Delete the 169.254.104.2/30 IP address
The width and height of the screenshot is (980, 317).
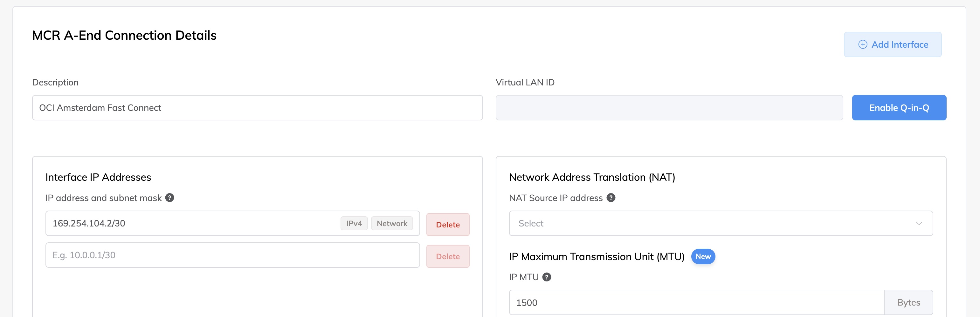(448, 224)
